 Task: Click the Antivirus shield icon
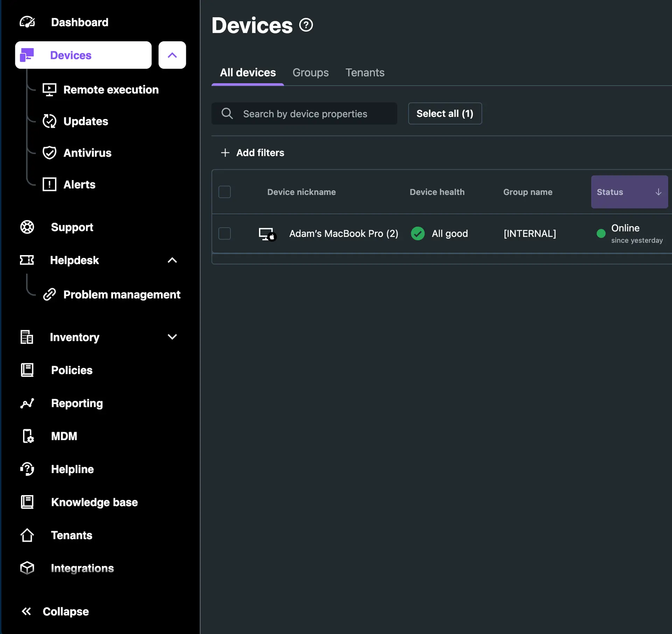click(49, 153)
